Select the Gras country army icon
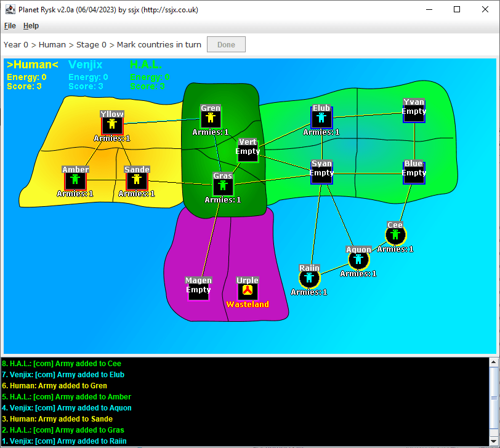This screenshot has height=448, width=500. [x=223, y=186]
